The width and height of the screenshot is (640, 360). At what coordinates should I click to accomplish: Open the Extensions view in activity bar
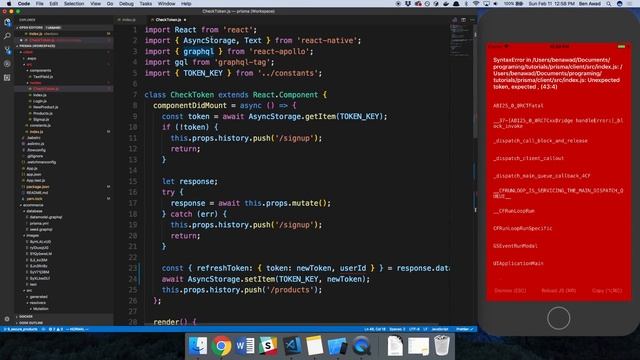click(x=7, y=78)
